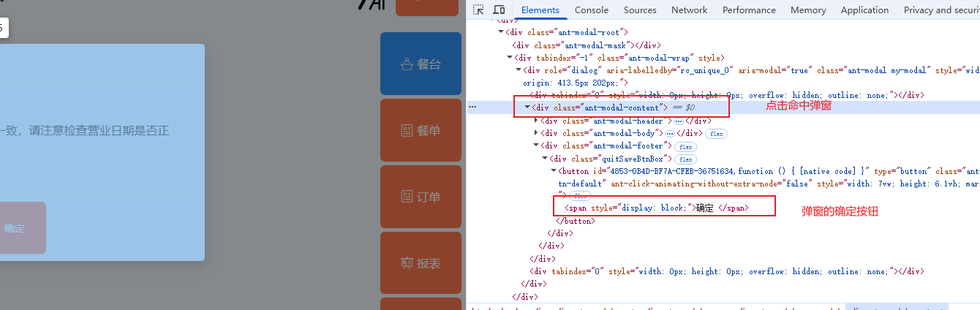980x310 pixels.
Task: Switch to the Performance tab
Action: click(x=749, y=10)
